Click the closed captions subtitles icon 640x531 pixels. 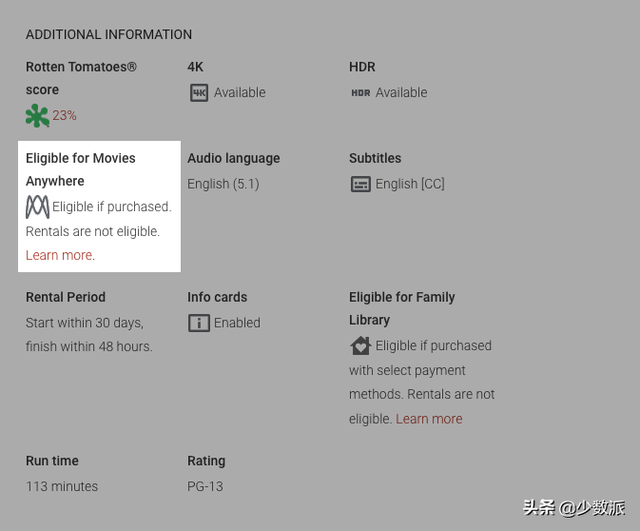pyautogui.click(x=360, y=184)
